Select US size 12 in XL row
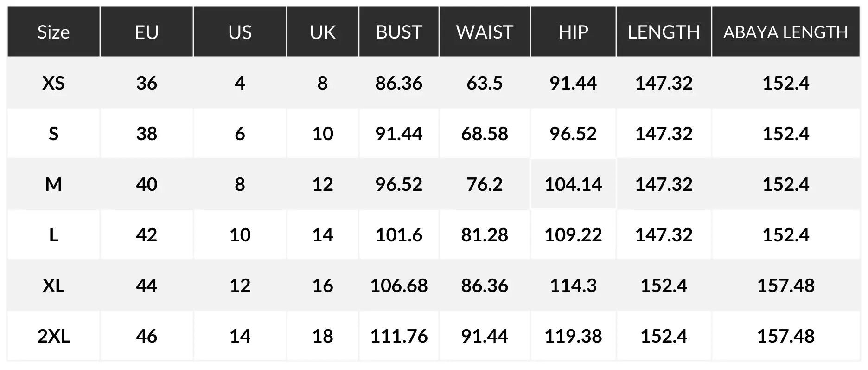This screenshot has width=868, height=370. point(240,286)
